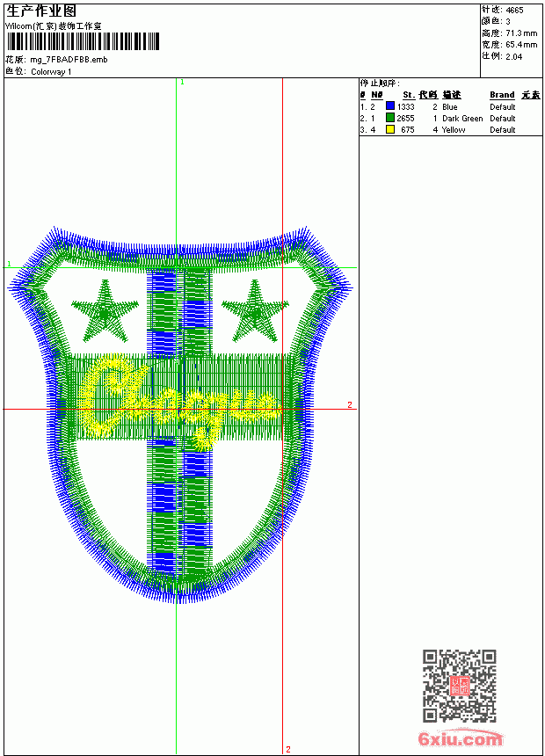The width and height of the screenshot is (545, 756).
Task: Click the yellow script lettering on shield
Action: pyautogui.click(x=178, y=403)
